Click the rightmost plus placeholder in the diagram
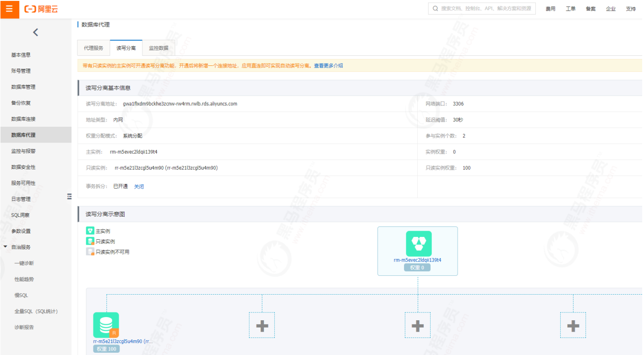644x355 pixels. pos(573,325)
